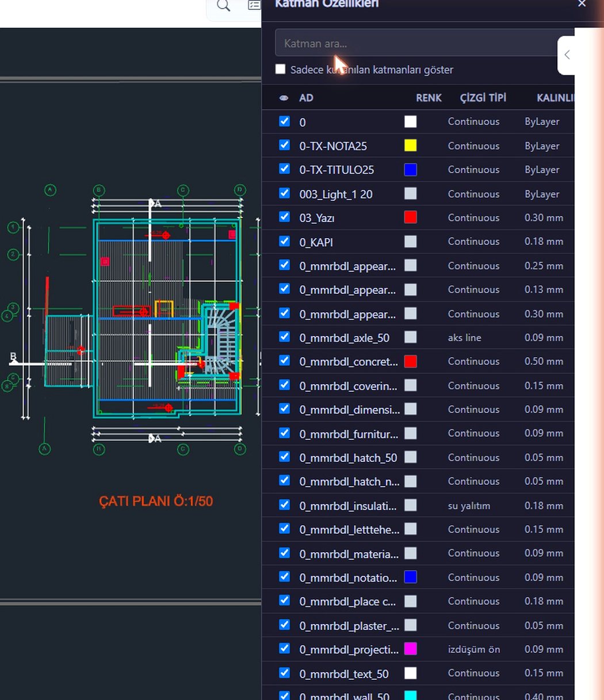Hide the 0-TX-TITULO25 layer
The height and width of the screenshot is (700, 604).
pyautogui.click(x=284, y=169)
